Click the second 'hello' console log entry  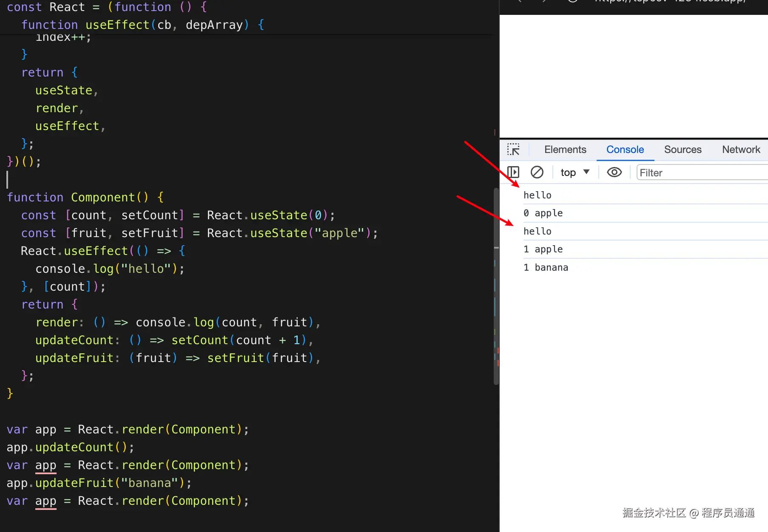(x=538, y=231)
